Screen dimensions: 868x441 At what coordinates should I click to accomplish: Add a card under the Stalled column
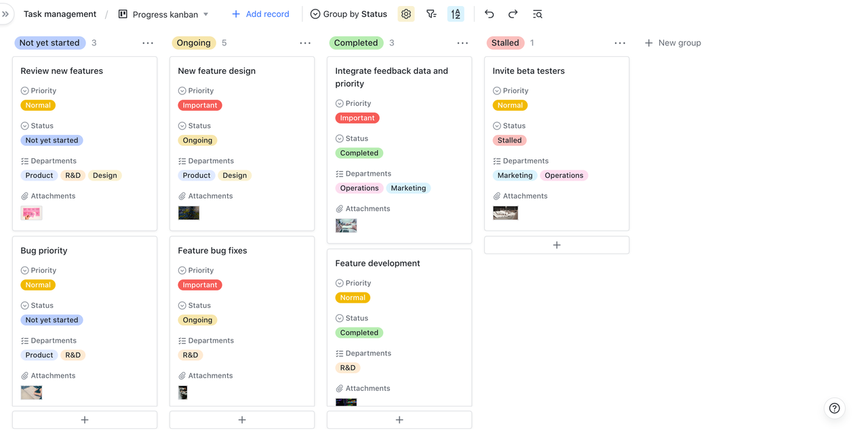(557, 245)
